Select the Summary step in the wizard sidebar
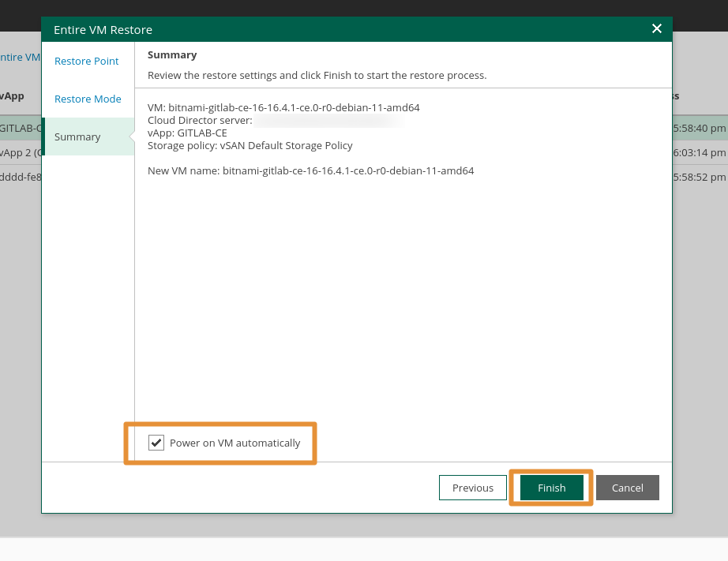Screen dimensions: 728x561 point(77,136)
